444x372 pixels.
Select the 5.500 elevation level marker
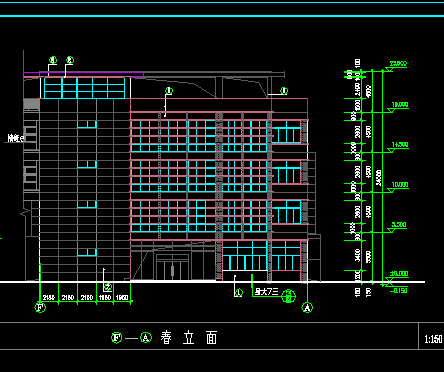coord(399,225)
